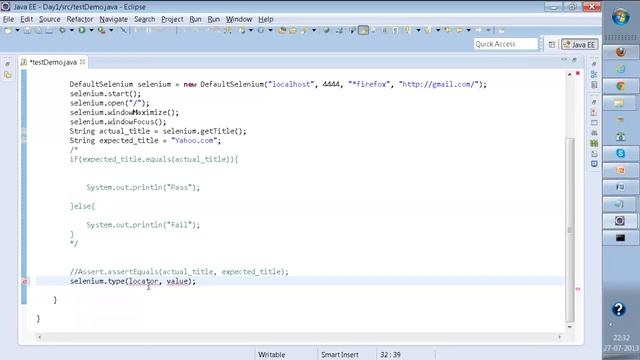Toggle Show Whitespace Characters pilcrow button
Viewport: 640px width, 360px height.
395,30
